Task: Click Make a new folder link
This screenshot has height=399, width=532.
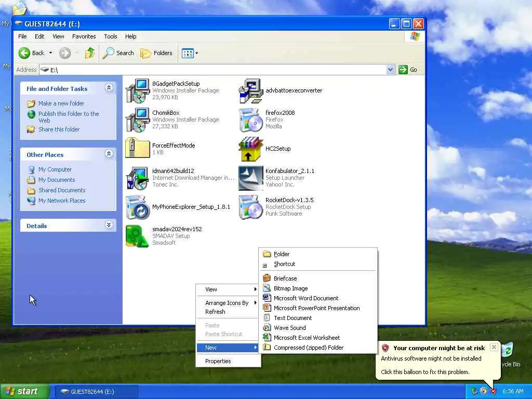Action: pyautogui.click(x=61, y=103)
